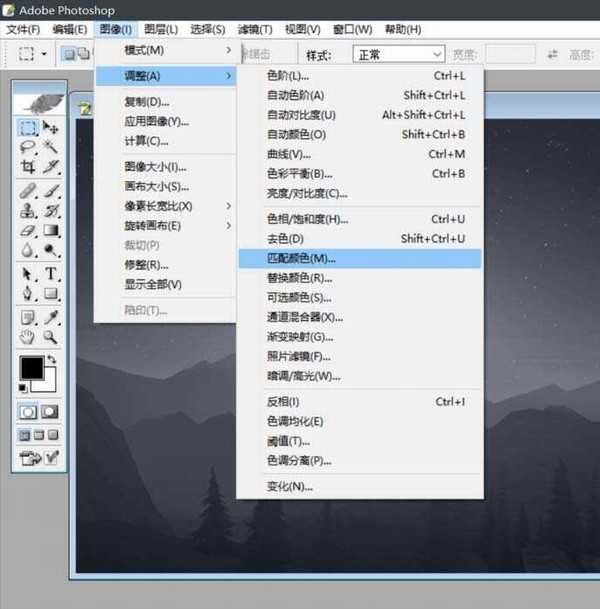Viewport: 600px width, 609px height.
Task: Swap foreground and background colors
Action: click(52, 359)
